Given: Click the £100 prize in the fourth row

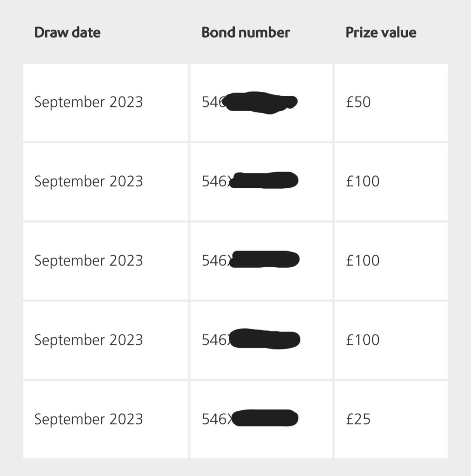Looking at the screenshot, I should point(363,340).
